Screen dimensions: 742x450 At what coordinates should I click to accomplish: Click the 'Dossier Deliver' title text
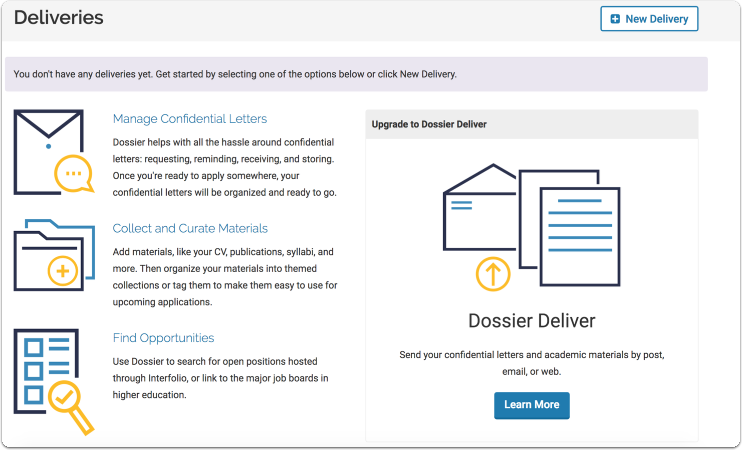[x=531, y=321]
